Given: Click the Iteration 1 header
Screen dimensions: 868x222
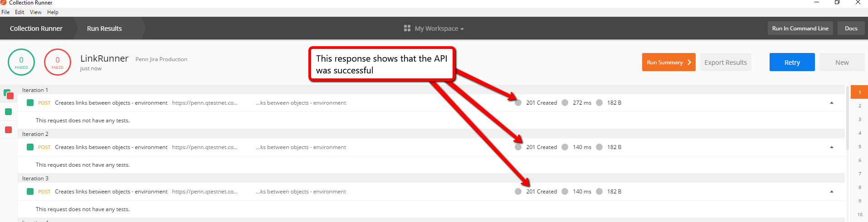Looking at the screenshot, I should [35, 90].
